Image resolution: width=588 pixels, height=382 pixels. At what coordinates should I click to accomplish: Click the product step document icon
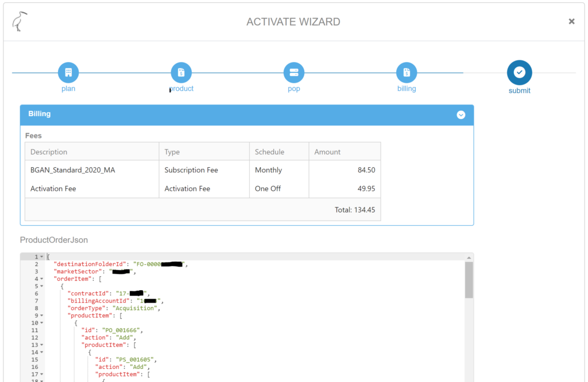tap(181, 72)
